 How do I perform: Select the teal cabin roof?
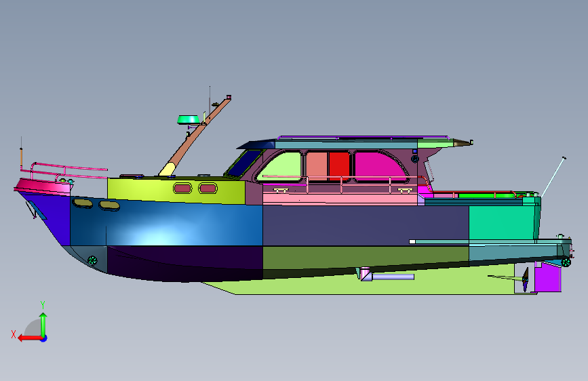tap(346, 144)
